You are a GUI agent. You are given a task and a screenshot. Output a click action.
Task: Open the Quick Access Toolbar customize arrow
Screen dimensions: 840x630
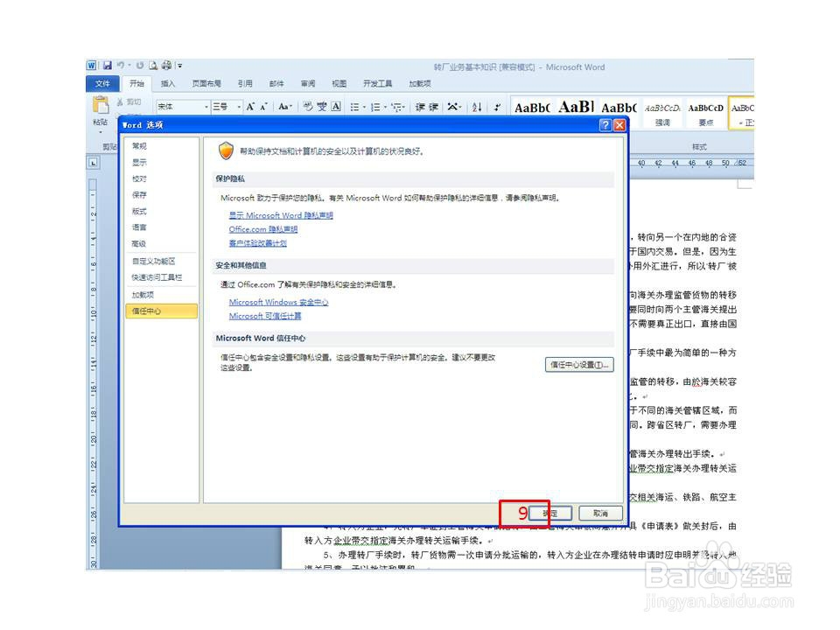click(178, 64)
